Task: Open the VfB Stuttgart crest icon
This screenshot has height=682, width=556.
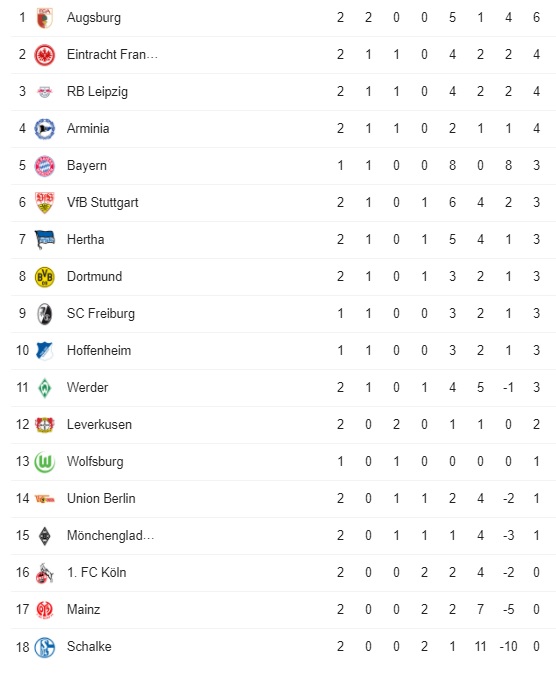Action: (x=44, y=203)
